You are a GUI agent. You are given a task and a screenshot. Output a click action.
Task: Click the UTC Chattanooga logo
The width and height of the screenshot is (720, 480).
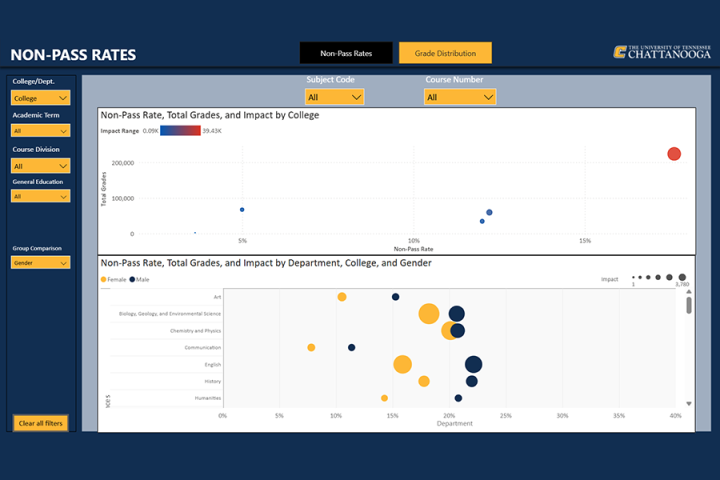pyautogui.click(x=663, y=53)
